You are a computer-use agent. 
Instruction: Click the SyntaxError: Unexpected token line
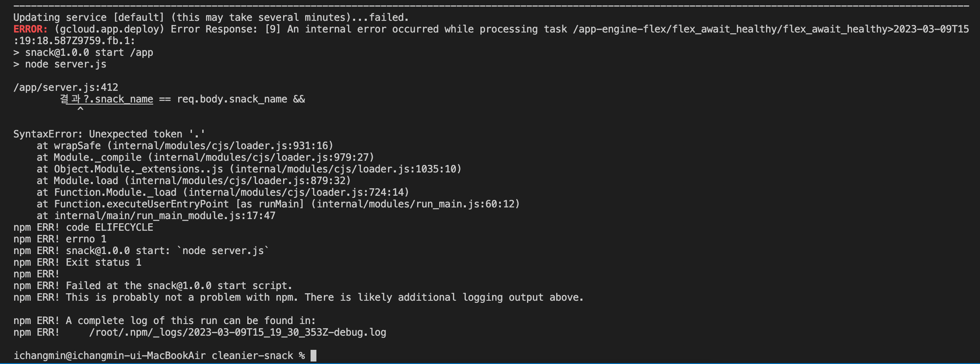[109, 134]
